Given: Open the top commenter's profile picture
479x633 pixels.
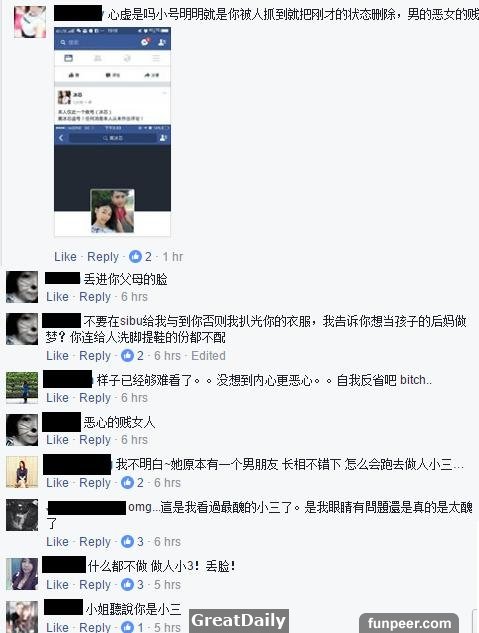Looking at the screenshot, I should [30, 22].
